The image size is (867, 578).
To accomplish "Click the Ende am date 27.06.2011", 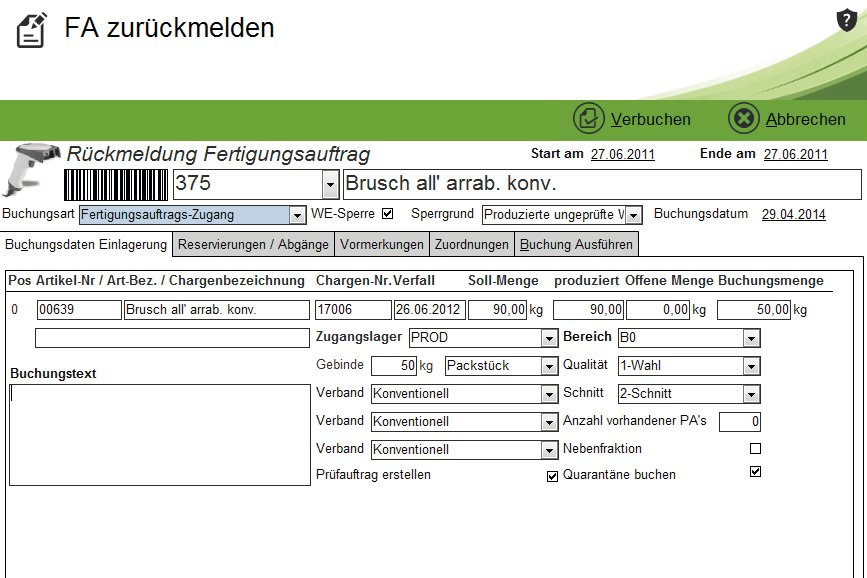I will click(796, 154).
